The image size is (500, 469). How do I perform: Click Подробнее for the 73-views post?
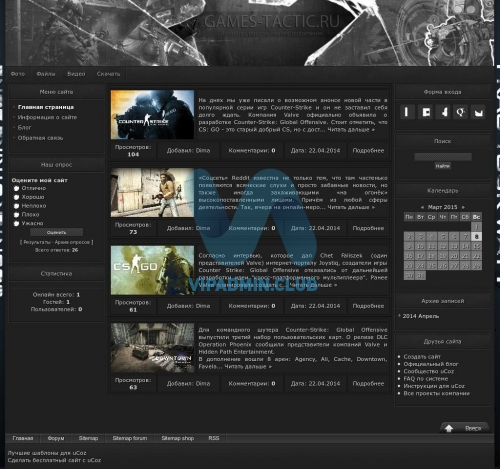pos(368,228)
